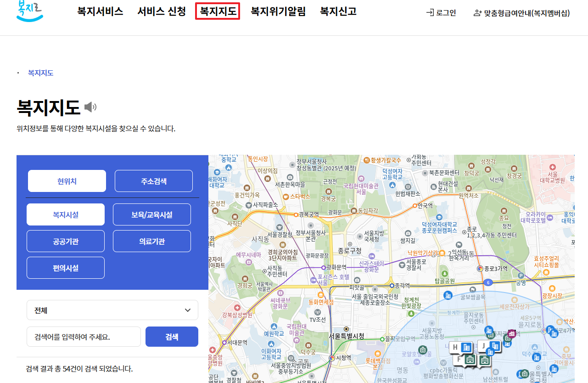Click the 현위치 button
The image size is (588, 383).
pyautogui.click(x=67, y=180)
